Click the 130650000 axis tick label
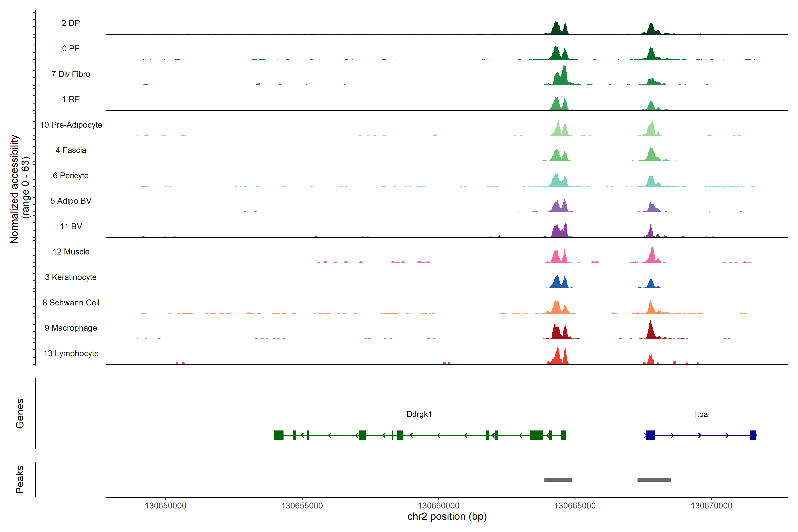This screenshot has height=532, width=798. point(166,506)
